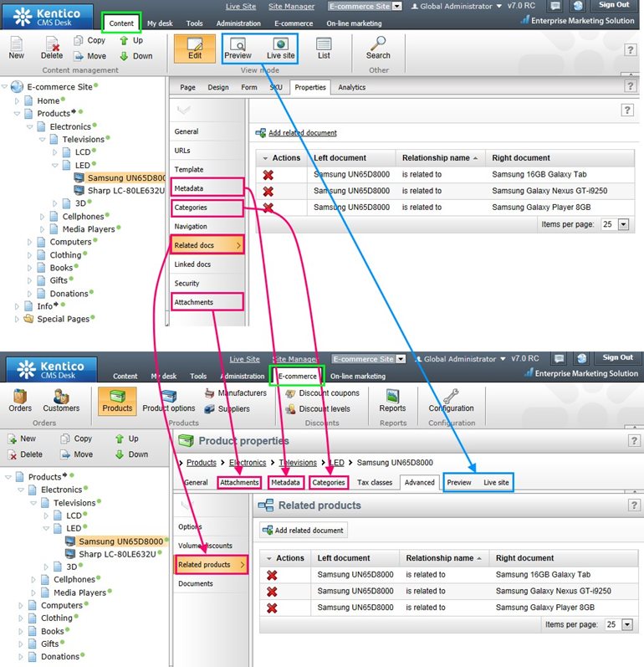Open Discount levels
Image resolution: width=644 pixels, height=667 pixels.
[318, 408]
